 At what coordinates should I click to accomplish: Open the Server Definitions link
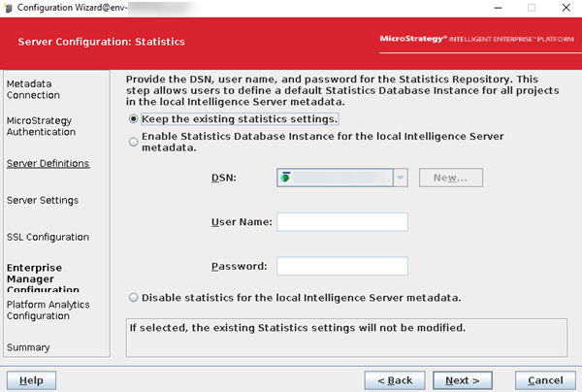pyautogui.click(x=48, y=163)
